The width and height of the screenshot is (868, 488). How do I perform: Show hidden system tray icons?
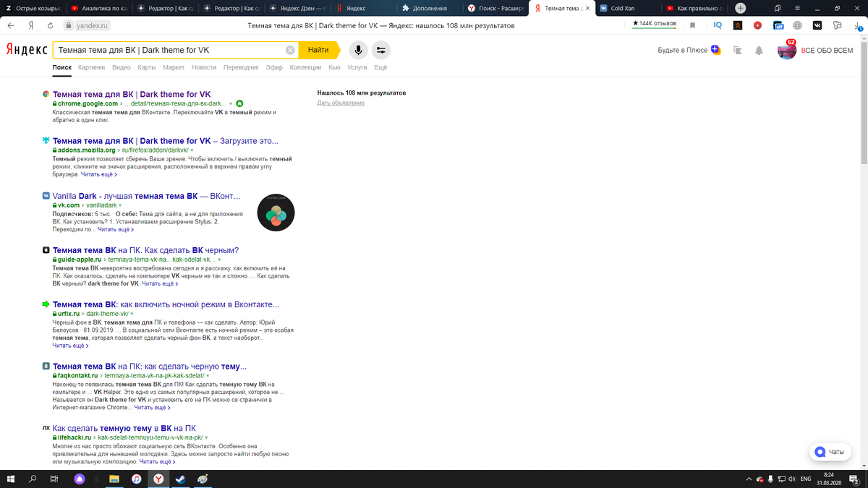749,479
